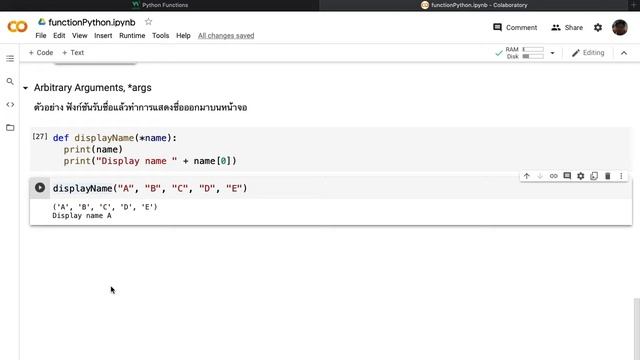Click the cell execution count [27]

pyautogui.click(x=40, y=136)
